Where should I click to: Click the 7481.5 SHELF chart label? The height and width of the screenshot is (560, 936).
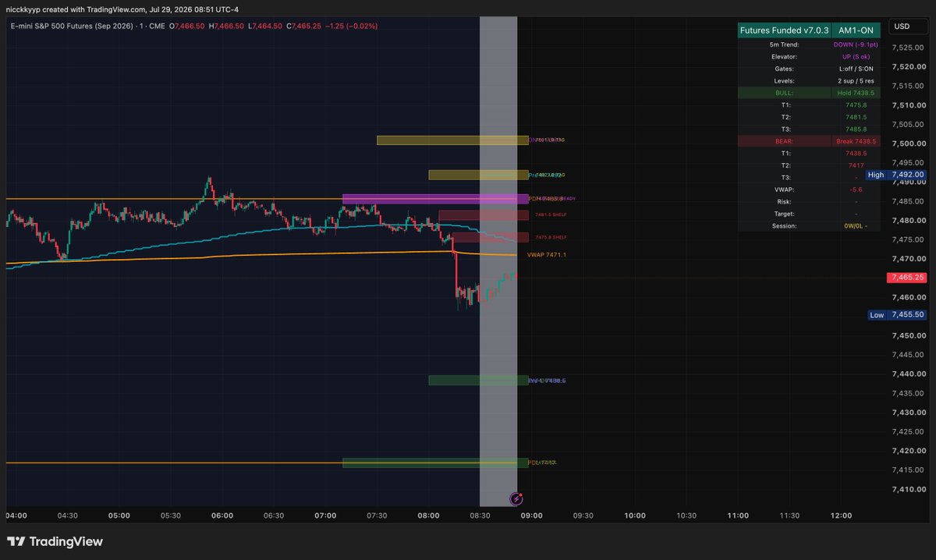(551, 215)
